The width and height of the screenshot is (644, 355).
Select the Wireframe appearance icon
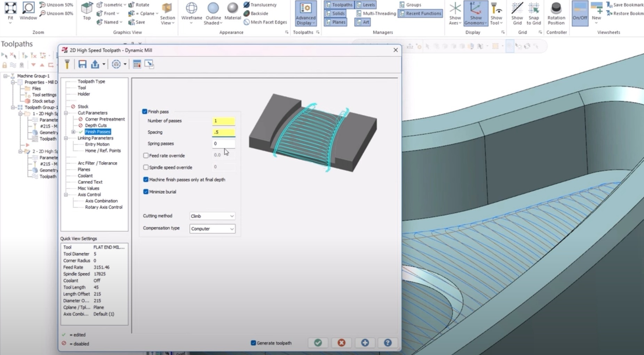pyautogui.click(x=191, y=13)
